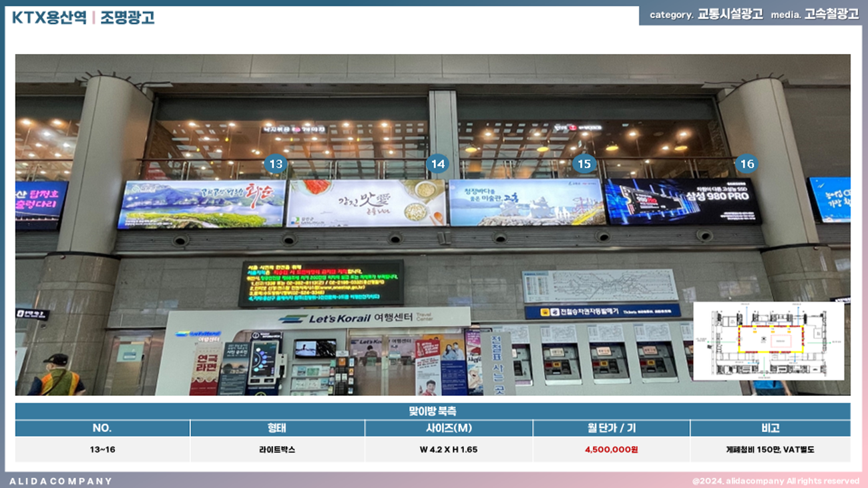Click the W 4.2 X H 1.65 size cell
The image size is (868, 488).
(448, 449)
